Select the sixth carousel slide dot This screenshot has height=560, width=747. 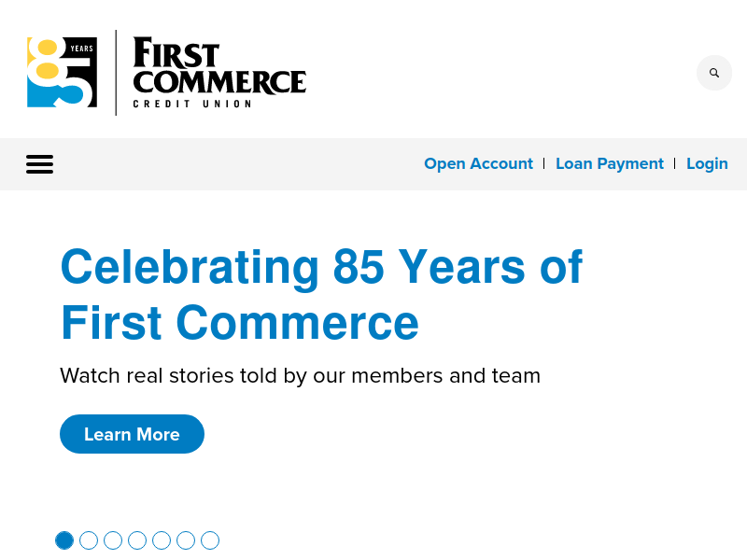tap(186, 540)
